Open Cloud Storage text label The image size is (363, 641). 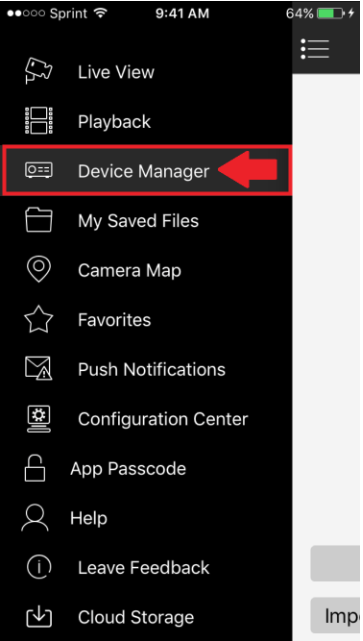[136, 617]
